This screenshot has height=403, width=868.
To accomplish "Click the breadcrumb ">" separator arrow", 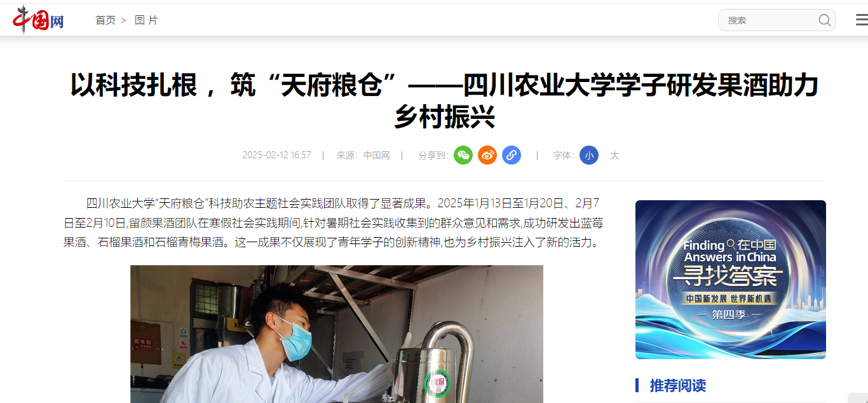I will [x=123, y=20].
